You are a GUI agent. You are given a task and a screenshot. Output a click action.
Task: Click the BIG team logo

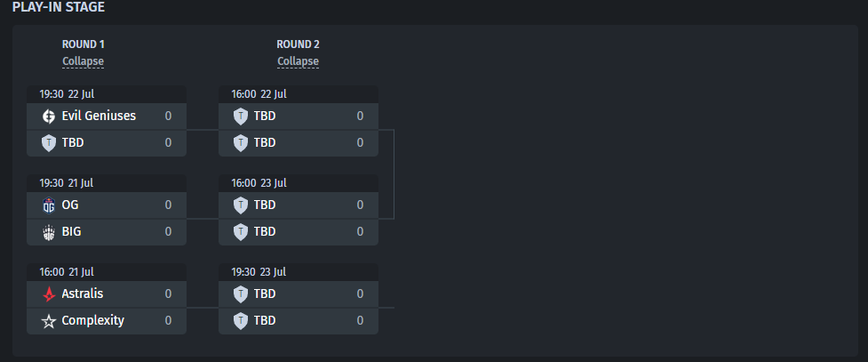pos(49,232)
